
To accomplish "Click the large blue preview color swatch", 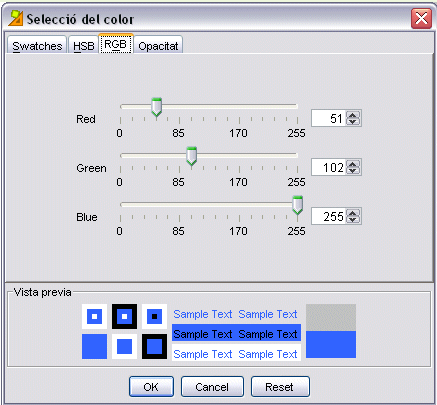I will click(331, 344).
